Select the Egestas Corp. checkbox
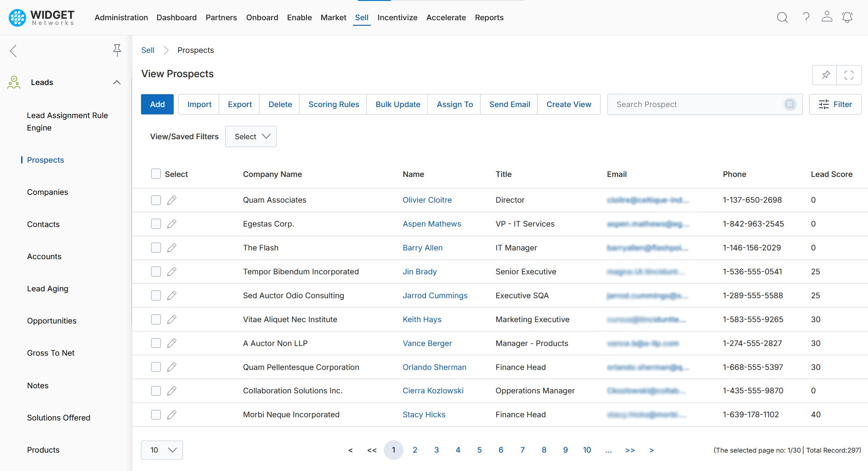The width and height of the screenshot is (868, 471). click(156, 224)
